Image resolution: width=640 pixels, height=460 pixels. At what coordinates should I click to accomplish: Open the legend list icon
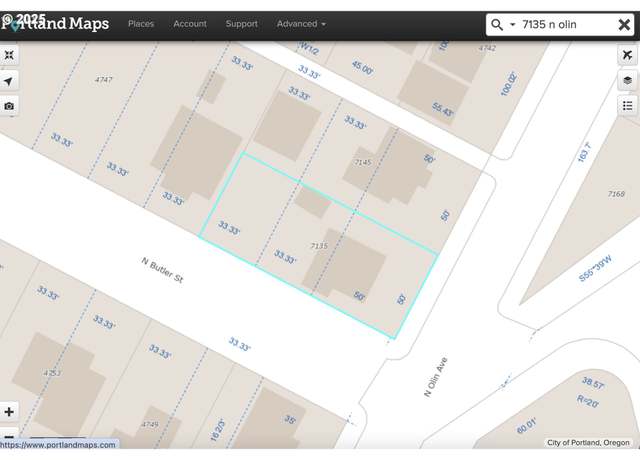click(x=627, y=106)
